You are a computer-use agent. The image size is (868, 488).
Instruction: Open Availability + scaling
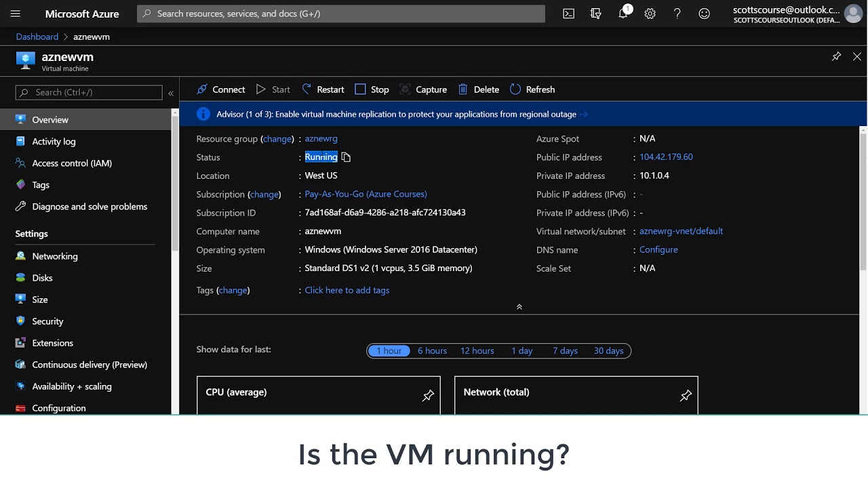[x=85, y=386]
